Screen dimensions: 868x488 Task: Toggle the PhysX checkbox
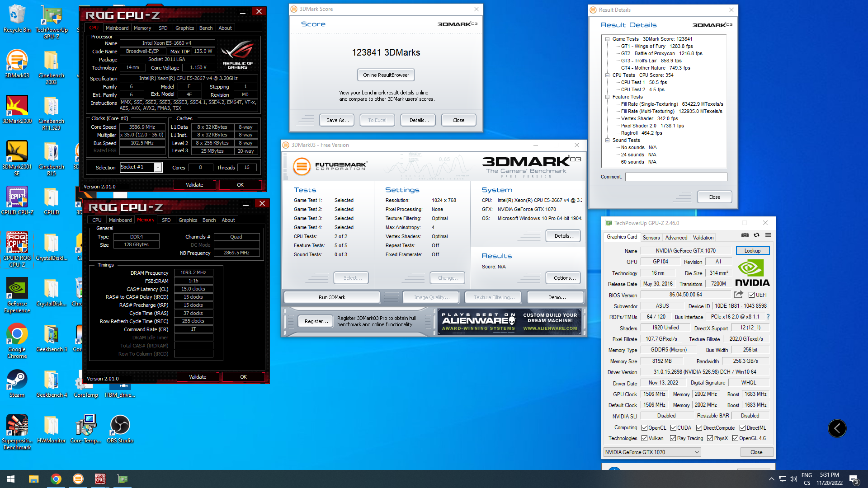(x=710, y=438)
